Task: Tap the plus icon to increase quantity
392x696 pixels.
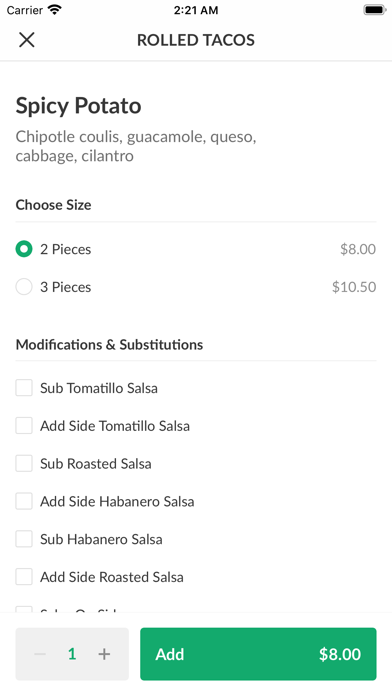Action: [x=104, y=654]
